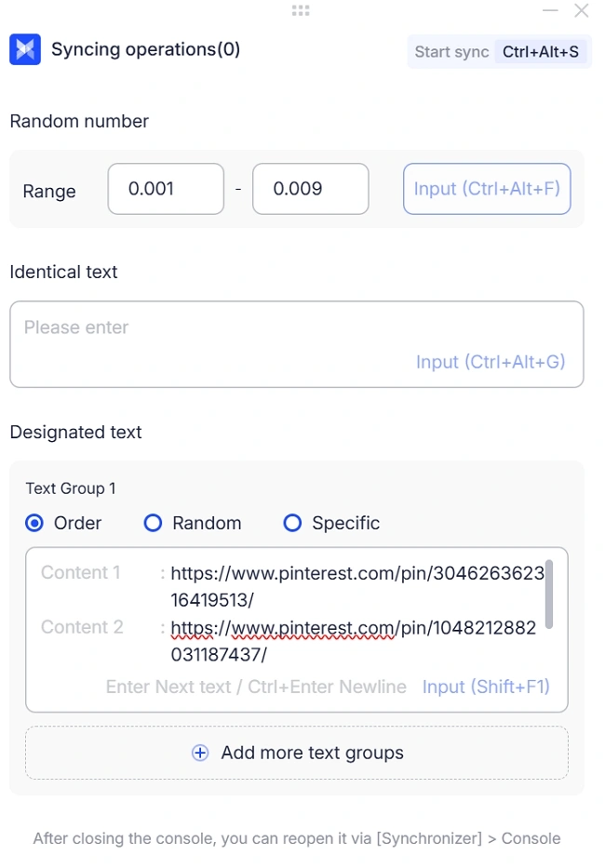Click Input (Ctrl+Alt+F) random number button
605x868 pixels.
tap(487, 189)
